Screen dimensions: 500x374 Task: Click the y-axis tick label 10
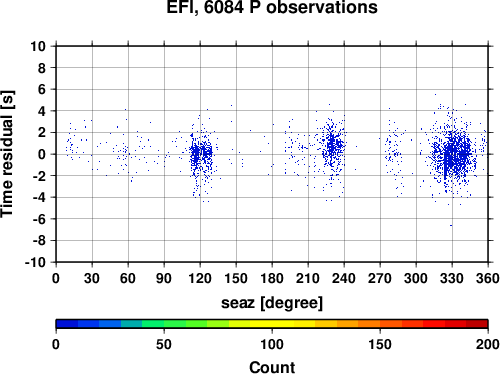click(x=38, y=46)
